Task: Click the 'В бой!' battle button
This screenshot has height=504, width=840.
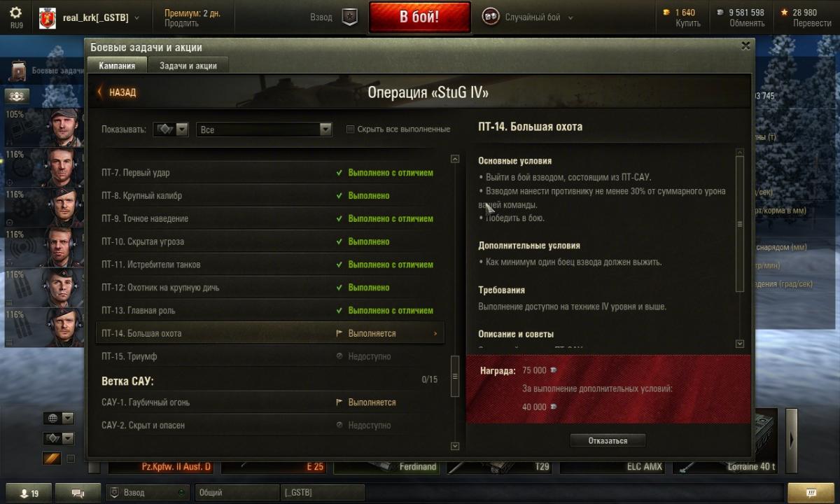Action: pos(419,17)
